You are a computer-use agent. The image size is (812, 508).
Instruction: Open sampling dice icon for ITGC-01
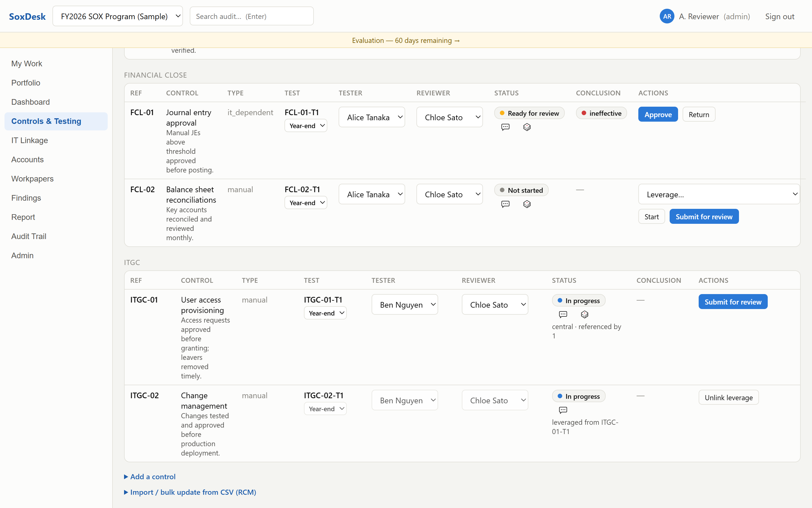584,314
